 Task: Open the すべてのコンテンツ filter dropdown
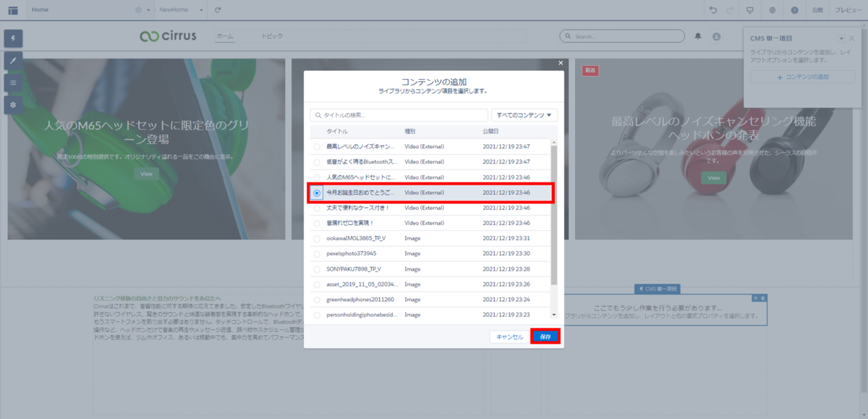click(x=524, y=115)
